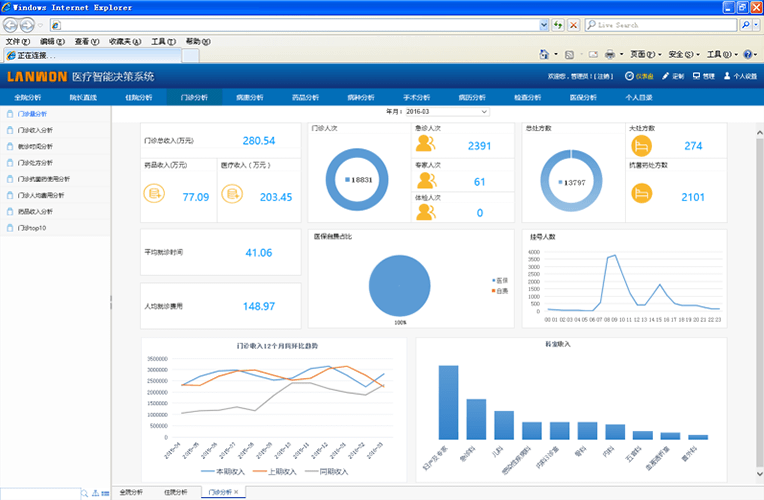Image resolution: width=764 pixels, height=500 pixels.
Task: Open the 查看(V) menu
Action: (x=87, y=41)
